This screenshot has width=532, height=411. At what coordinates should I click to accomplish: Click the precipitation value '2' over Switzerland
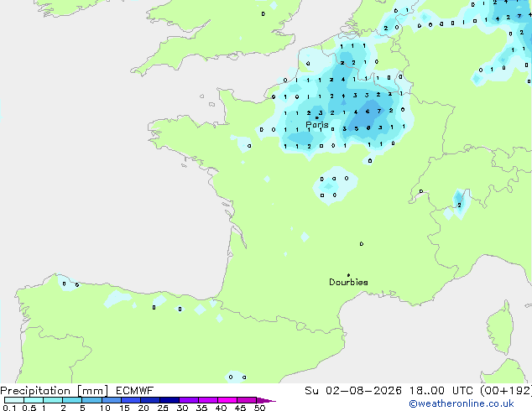459,205
